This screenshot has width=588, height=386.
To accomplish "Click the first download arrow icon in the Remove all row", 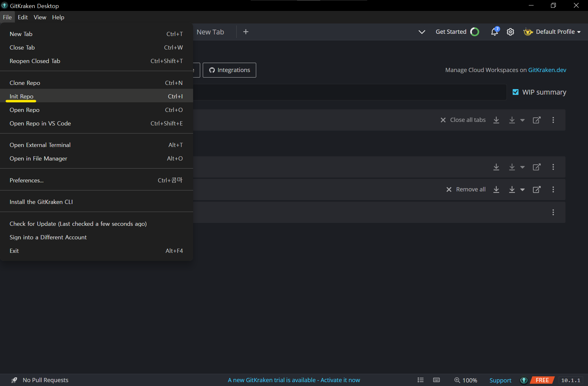I will tap(496, 189).
